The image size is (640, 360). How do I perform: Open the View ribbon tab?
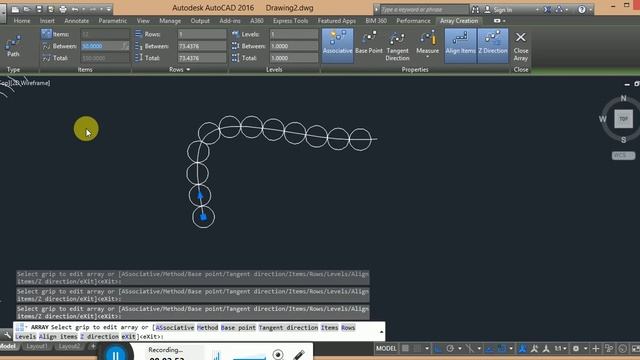(143, 21)
